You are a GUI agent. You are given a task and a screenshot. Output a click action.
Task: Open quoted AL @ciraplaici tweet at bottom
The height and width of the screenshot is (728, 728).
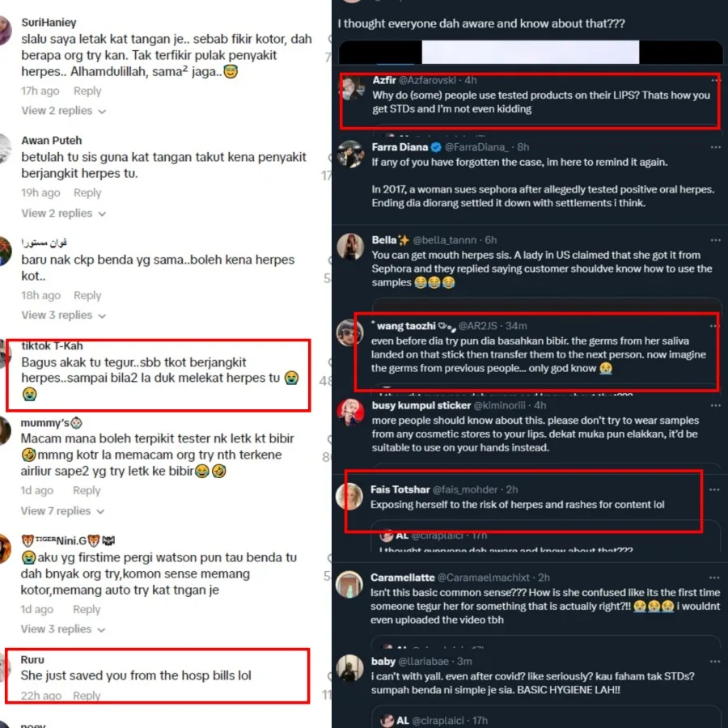point(546,717)
